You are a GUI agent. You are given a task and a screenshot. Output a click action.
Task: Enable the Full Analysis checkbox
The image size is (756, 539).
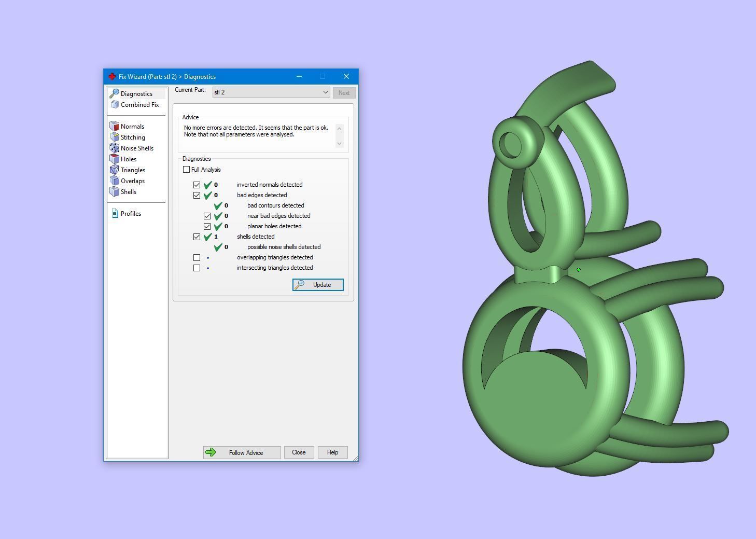point(187,170)
